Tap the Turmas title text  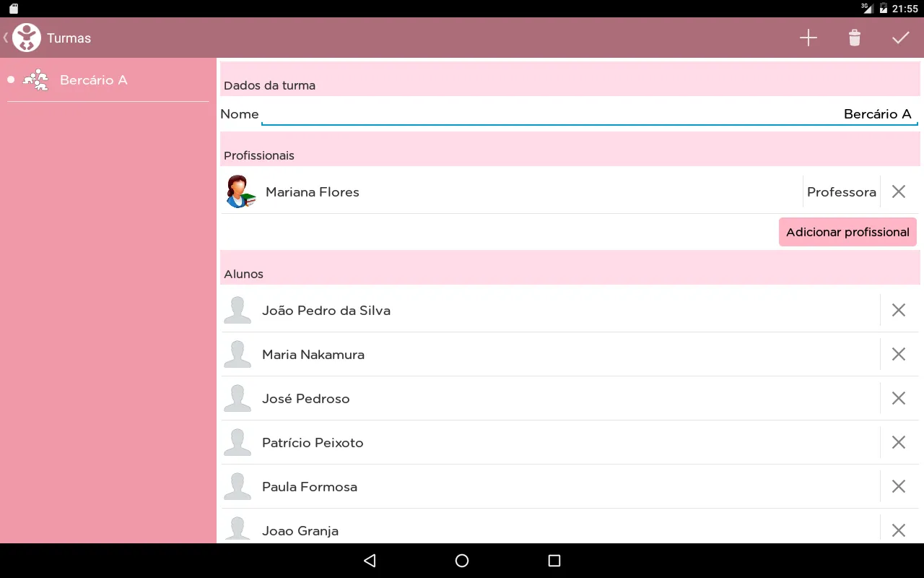69,38
